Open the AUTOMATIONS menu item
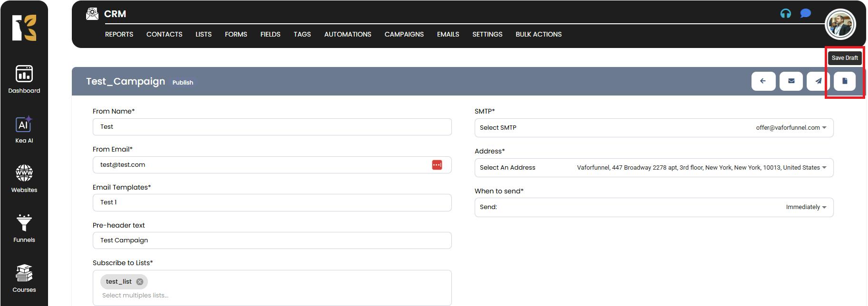868x306 pixels. [x=347, y=34]
